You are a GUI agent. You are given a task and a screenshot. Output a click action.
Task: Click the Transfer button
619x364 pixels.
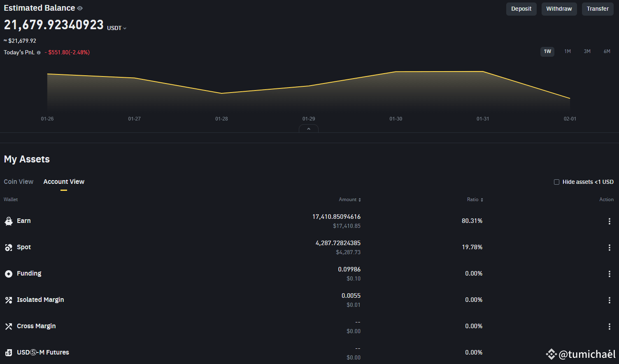(x=598, y=9)
